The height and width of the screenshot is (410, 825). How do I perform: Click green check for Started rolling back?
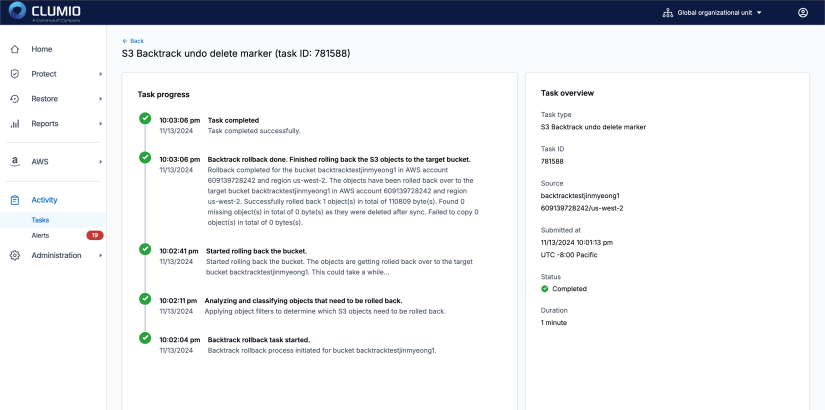(145, 249)
